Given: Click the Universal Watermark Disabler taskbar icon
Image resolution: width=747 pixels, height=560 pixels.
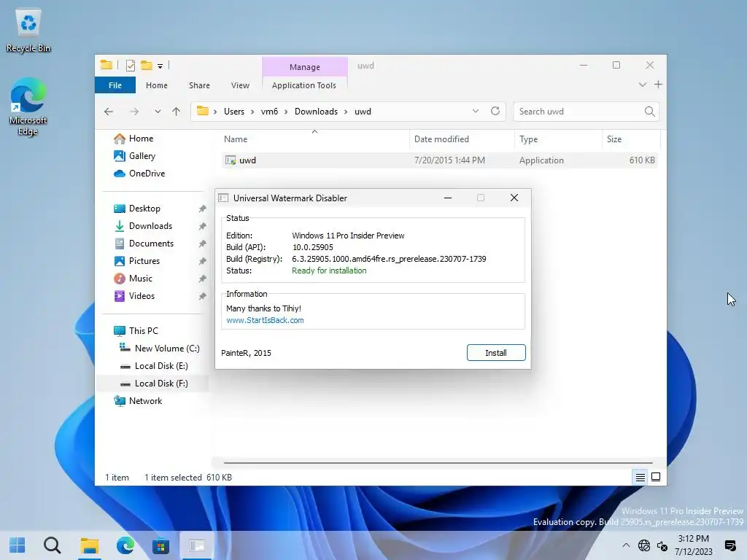Looking at the screenshot, I should coord(196,545).
